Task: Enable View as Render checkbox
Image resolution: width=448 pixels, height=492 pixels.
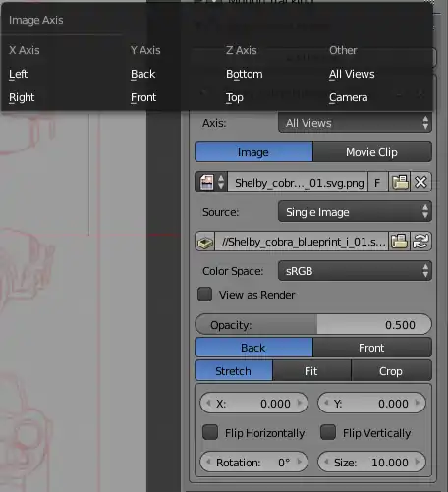Action: pos(205,295)
